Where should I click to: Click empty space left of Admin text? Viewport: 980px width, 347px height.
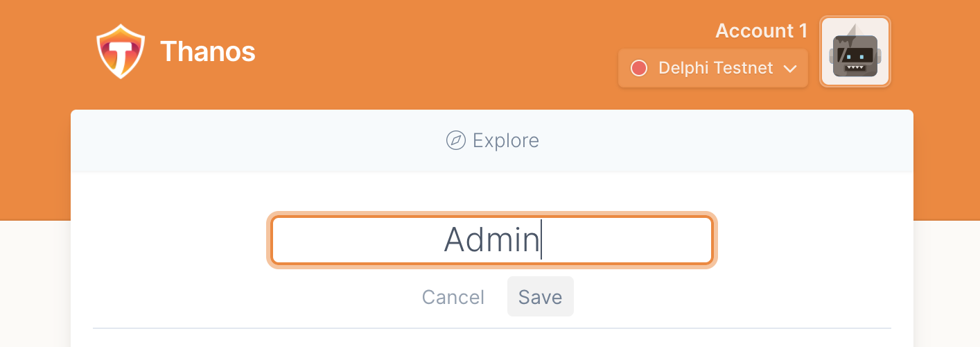pyautogui.click(x=357, y=241)
